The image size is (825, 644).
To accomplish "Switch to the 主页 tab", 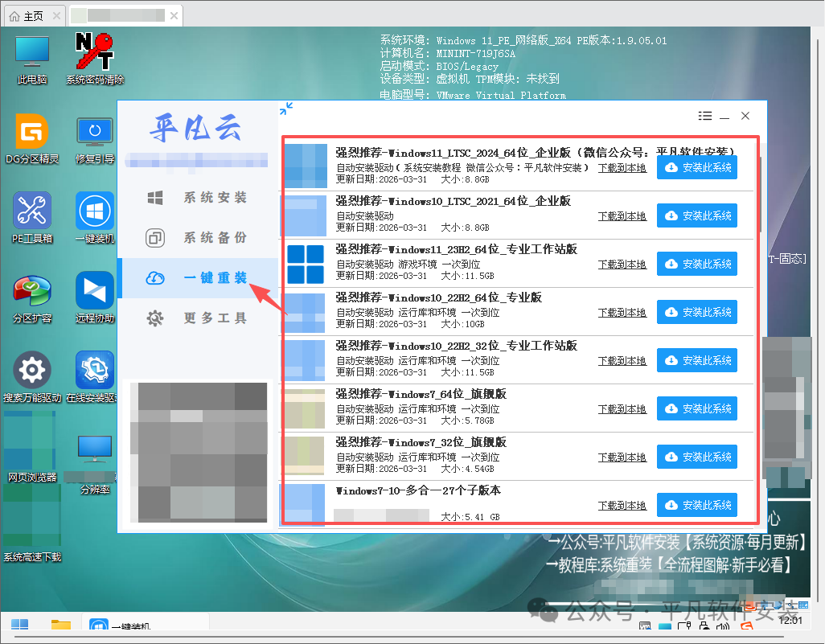I will [x=34, y=16].
